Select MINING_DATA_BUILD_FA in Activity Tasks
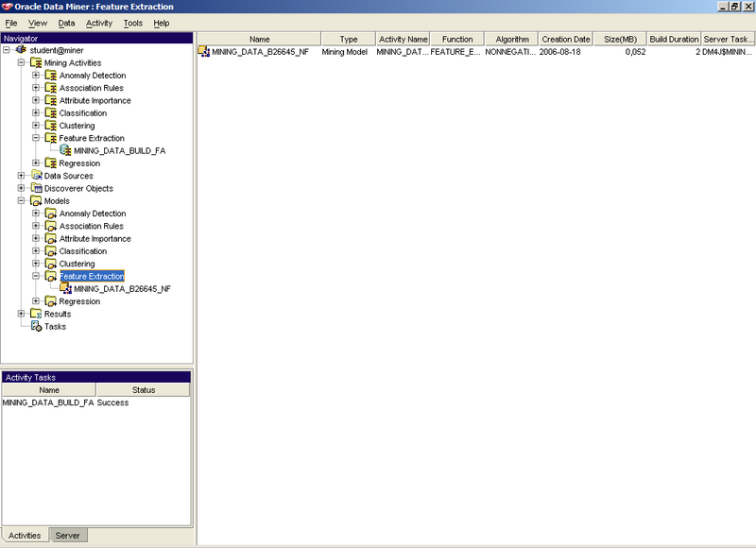The width and height of the screenshot is (756, 548). pyautogui.click(x=48, y=402)
